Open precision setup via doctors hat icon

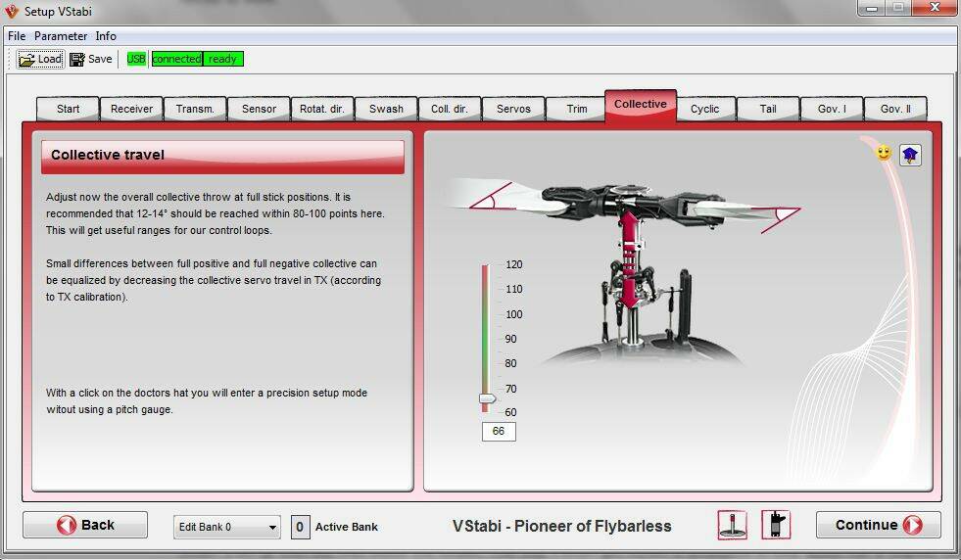coord(910,155)
